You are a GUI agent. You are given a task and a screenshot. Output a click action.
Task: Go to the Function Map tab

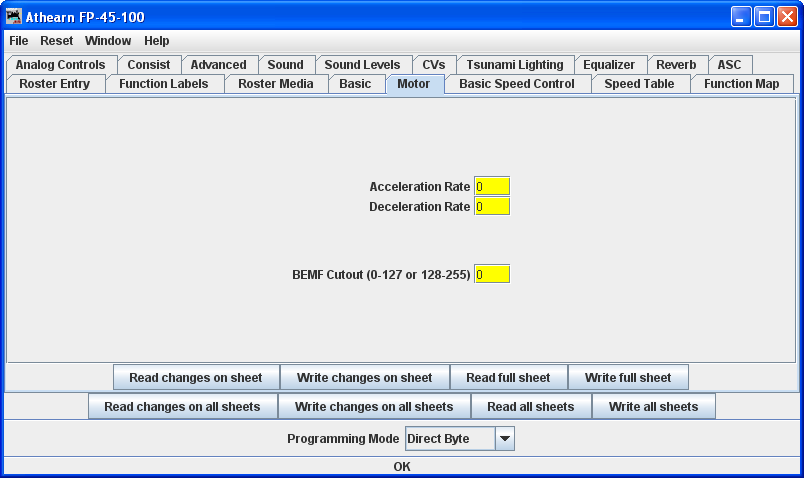pos(741,84)
